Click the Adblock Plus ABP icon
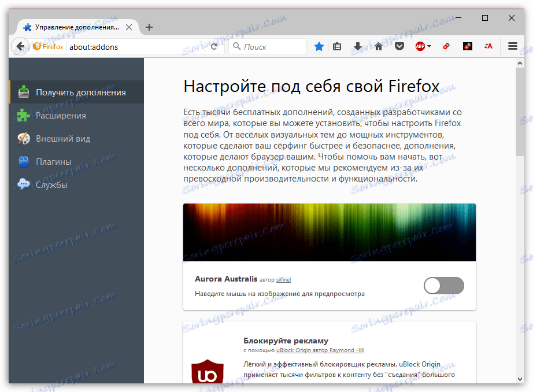The image size is (533, 392). [420, 47]
